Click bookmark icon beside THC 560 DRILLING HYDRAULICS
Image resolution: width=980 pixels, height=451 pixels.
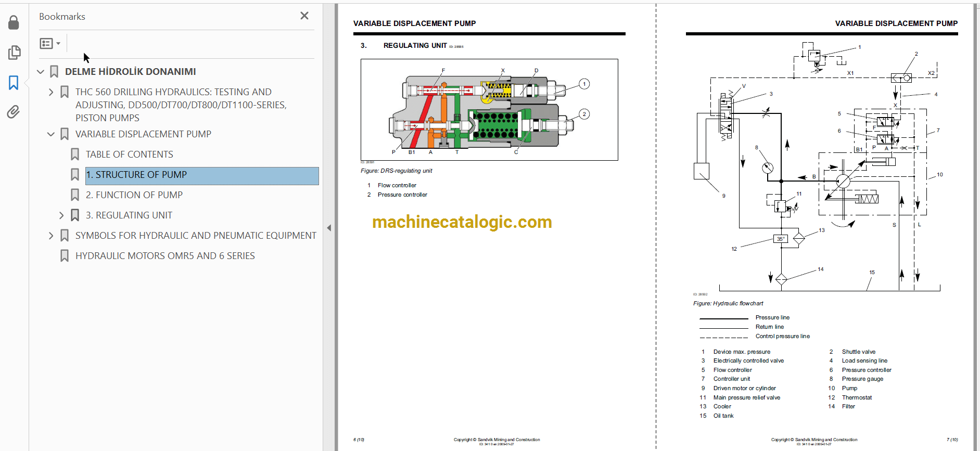click(x=65, y=92)
